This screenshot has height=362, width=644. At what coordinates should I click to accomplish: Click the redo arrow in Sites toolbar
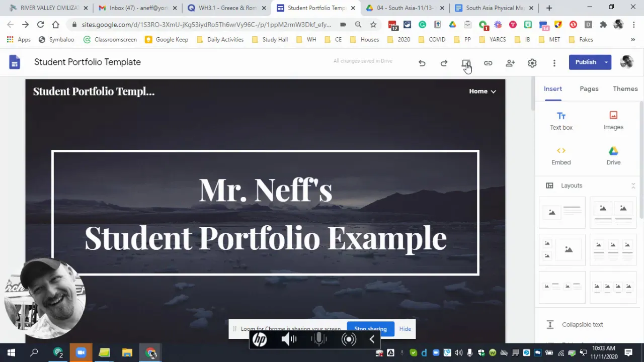click(x=444, y=63)
